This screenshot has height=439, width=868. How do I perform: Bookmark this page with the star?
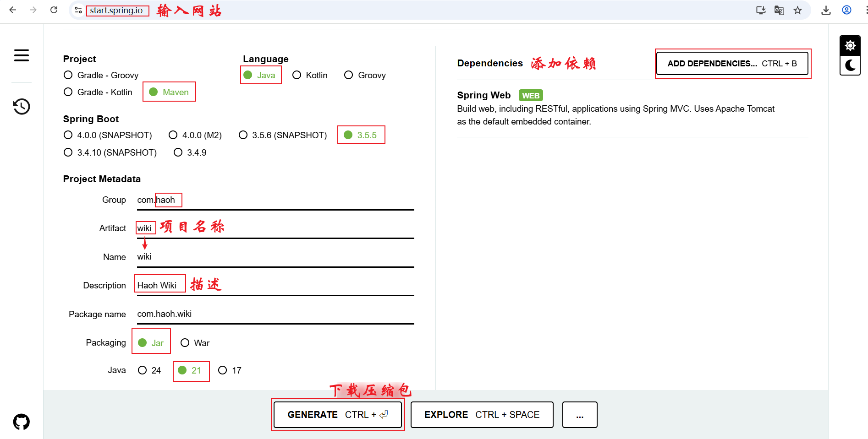[798, 10]
